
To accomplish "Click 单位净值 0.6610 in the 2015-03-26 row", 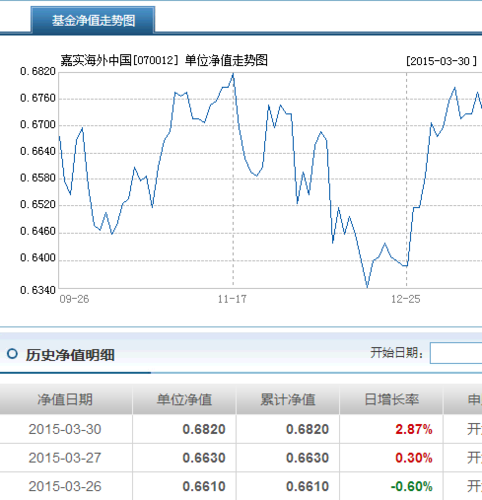I will click(x=204, y=486).
